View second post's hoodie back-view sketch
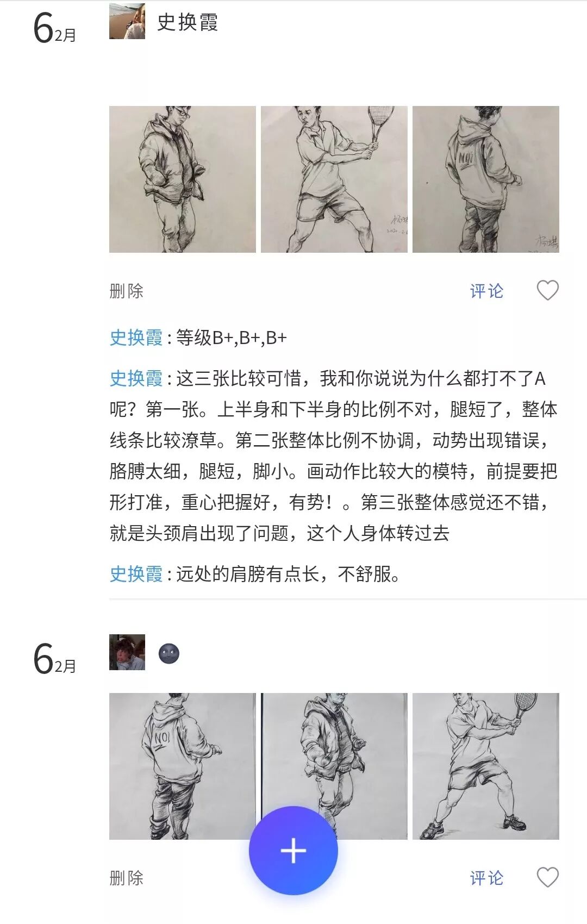Screen dimensions: 587x924 183,766
